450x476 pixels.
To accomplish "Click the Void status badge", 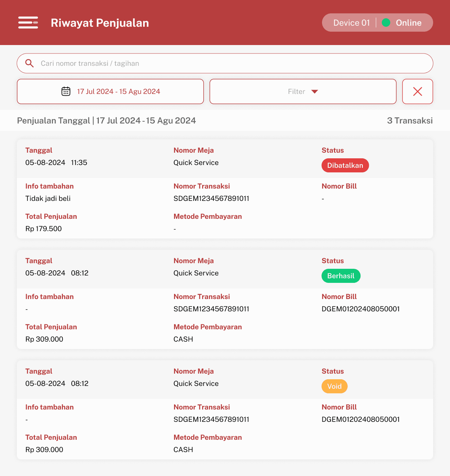I will click(334, 386).
